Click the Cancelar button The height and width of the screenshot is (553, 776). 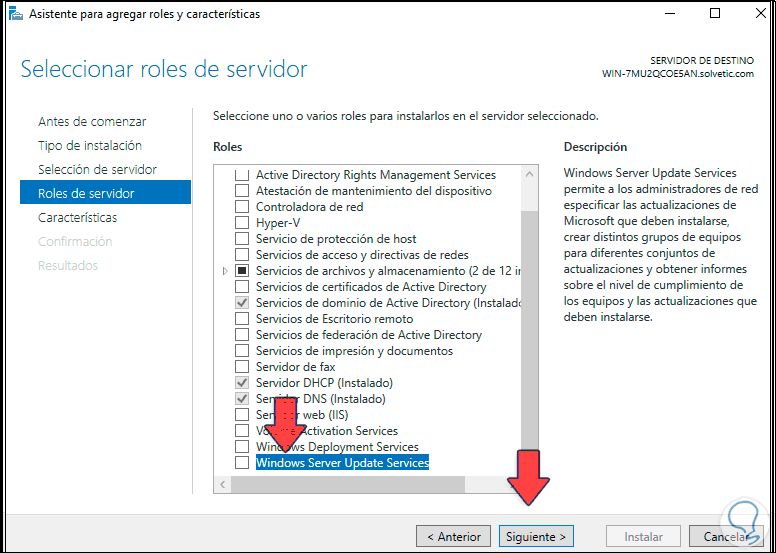click(726, 537)
